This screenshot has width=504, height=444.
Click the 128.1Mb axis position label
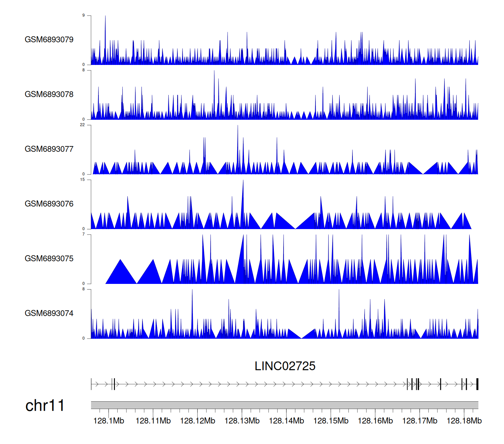[x=109, y=421]
